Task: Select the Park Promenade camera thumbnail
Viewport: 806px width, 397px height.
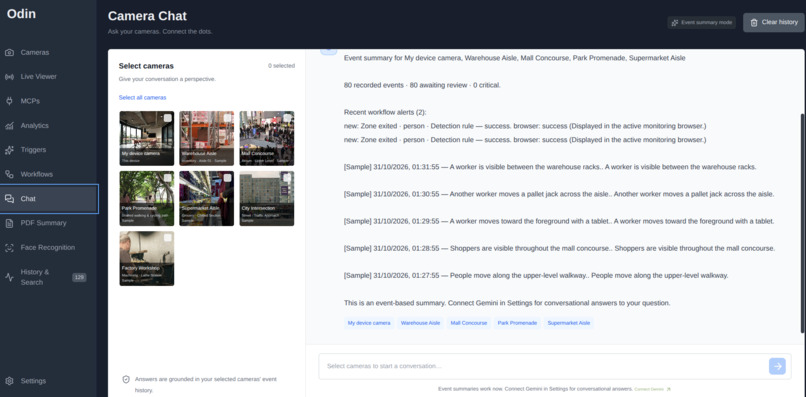Action: [147, 198]
